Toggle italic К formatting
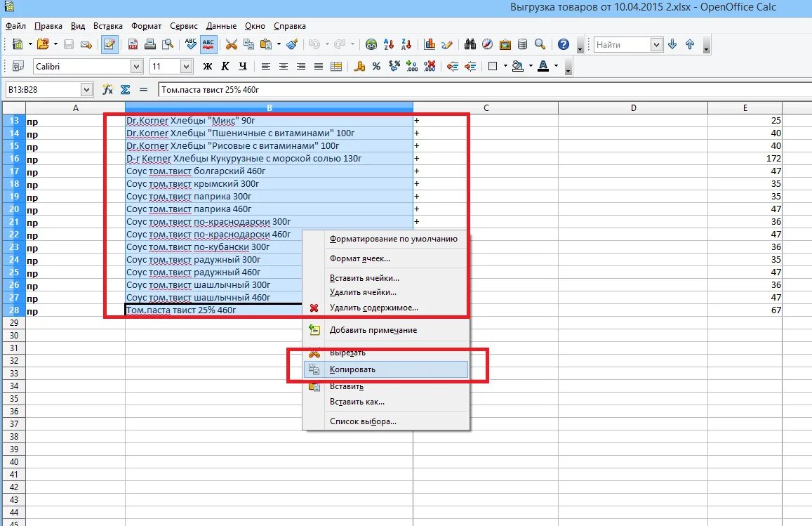Viewport: 812px width, 526px height. point(225,66)
